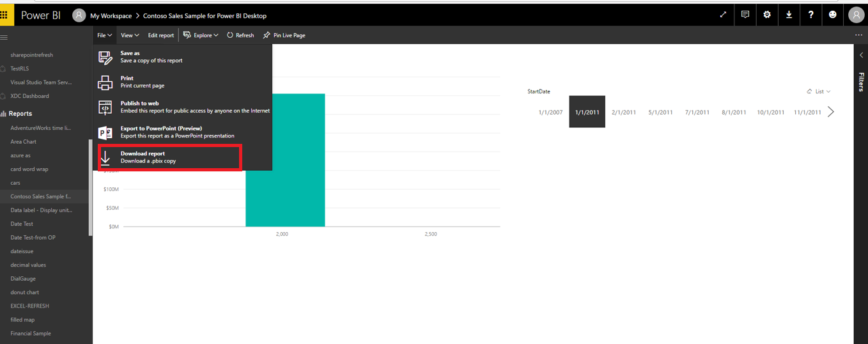The width and height of the screenshot is (868, 344).
Task: Open the azure as report
Action: (20, 155)
